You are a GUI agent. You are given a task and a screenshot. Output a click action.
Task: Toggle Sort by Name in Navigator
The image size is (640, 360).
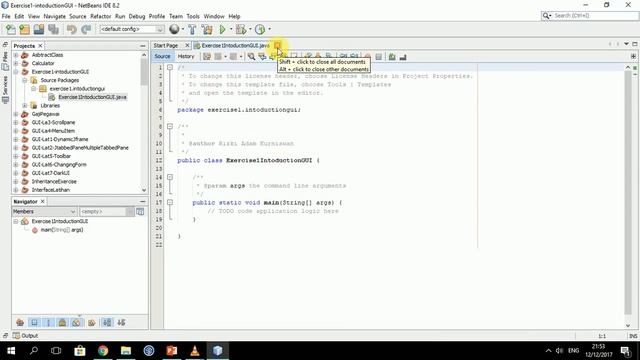coord(107,322)
